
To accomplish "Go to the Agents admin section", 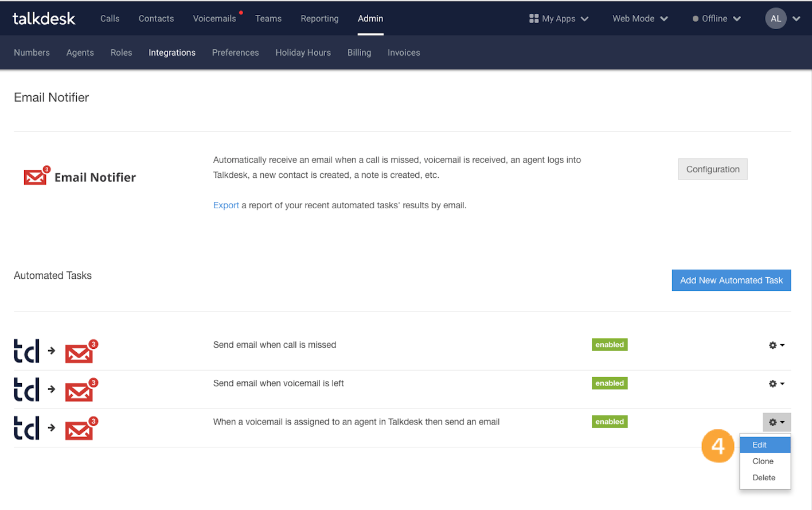I will pos(80,52).
